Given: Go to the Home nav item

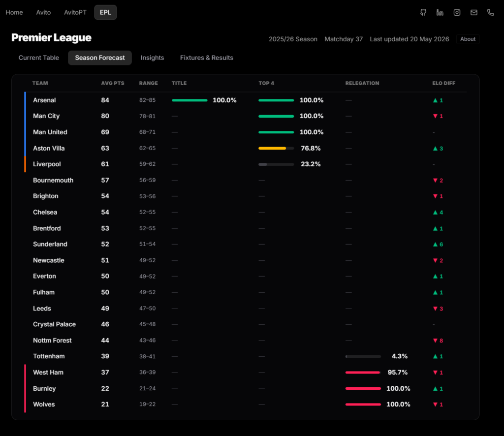Looking at the screenshot, I should [x=14, y=12].
